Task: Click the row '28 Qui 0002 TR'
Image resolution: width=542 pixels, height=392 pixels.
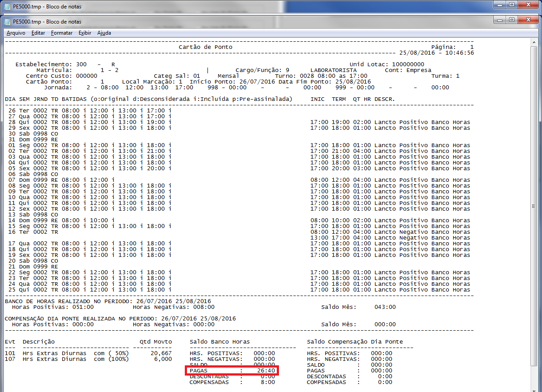Action: pyautogui.click(x=33, y=122)
